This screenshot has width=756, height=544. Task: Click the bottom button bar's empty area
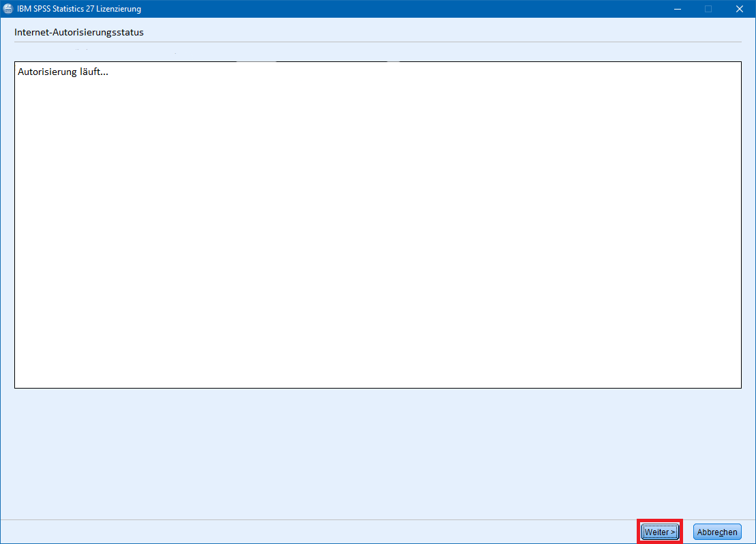(x=307, y=532)
